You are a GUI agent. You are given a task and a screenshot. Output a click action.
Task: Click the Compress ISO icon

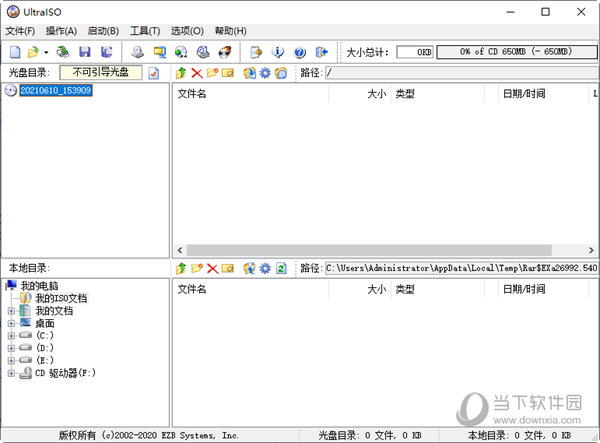point(181,52)
